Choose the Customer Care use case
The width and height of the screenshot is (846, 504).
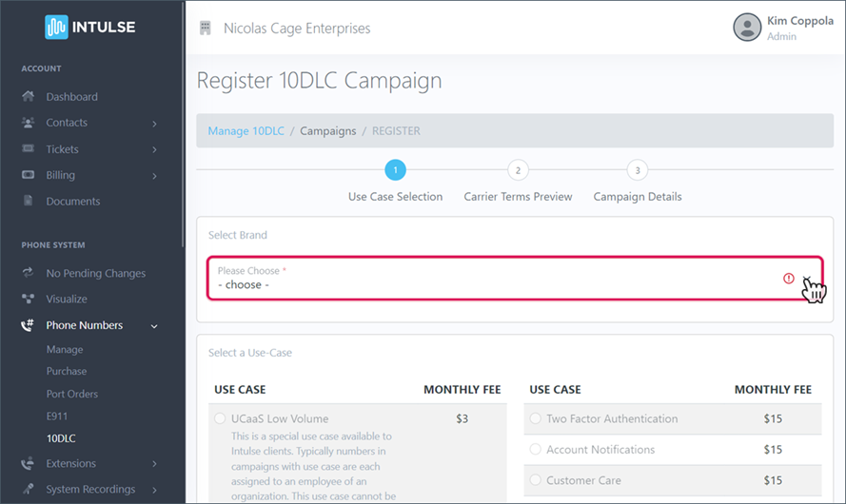coord(536,480)
